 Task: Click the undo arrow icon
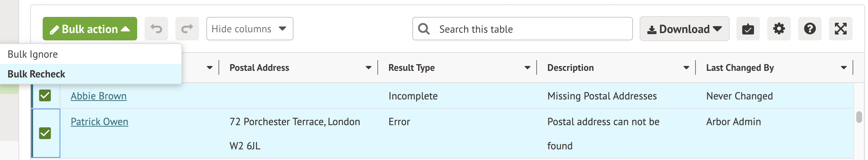click(156, 29)
